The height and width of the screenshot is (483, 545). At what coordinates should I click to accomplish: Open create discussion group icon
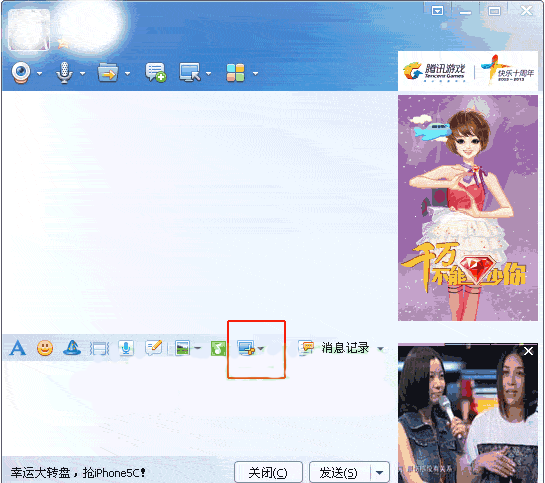click(x=155, y=73)
